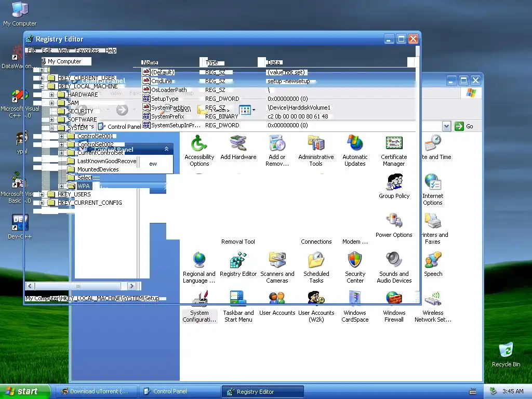The height and width of the screenshot is (399, 532).
Task: Expand the HKEY_CURRENT_CONFIG registry key
Action: (x=42, y=203)
